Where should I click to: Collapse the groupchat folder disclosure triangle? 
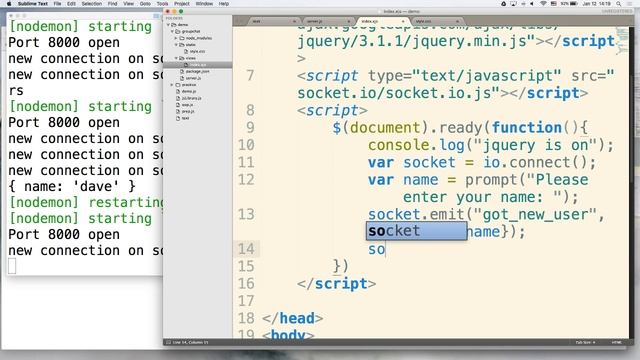172,31
